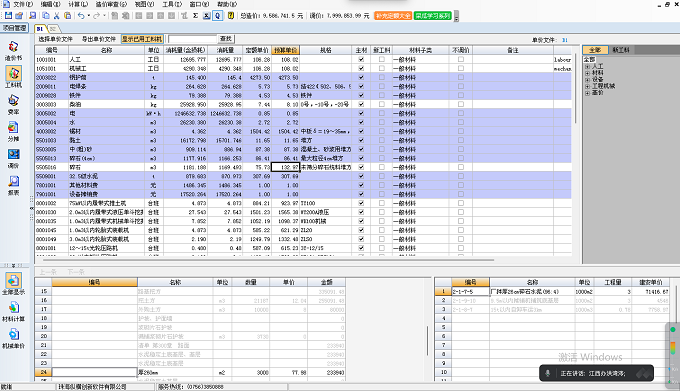Click the save icon in toolbar
Viewport: 680px width, 391px height.
pyautogui.click(x=8, y=16)
